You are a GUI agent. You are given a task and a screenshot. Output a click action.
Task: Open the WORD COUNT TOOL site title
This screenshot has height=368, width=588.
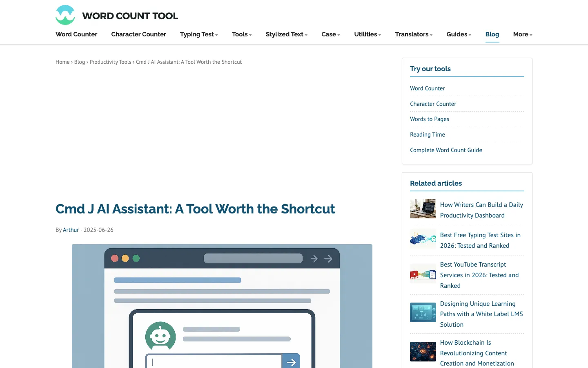coord(130,16)
